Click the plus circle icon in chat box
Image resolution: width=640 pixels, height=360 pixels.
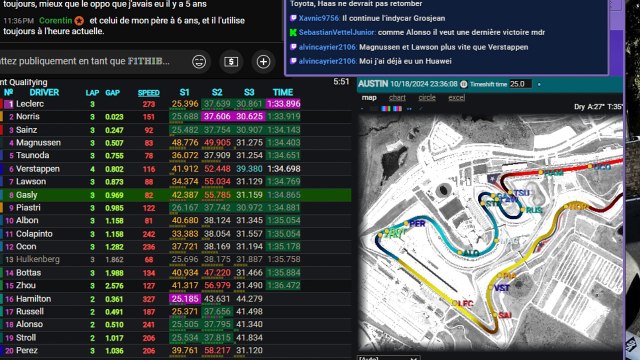(263, 62)
